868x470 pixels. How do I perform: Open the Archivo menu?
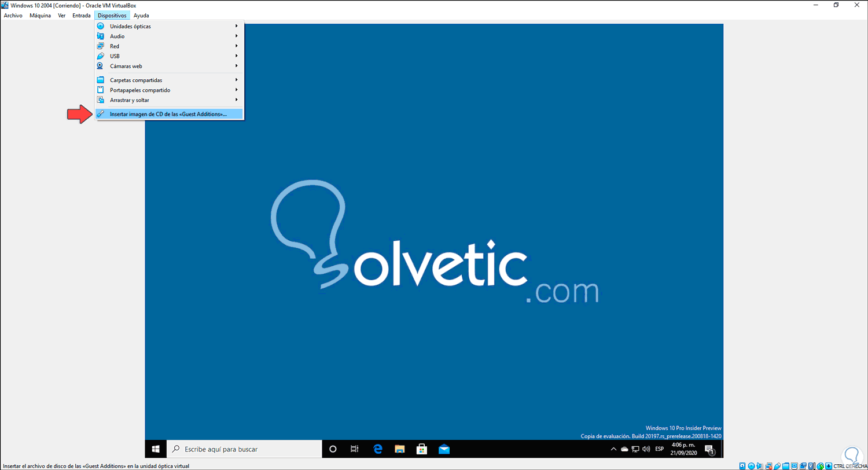point(13,16)
